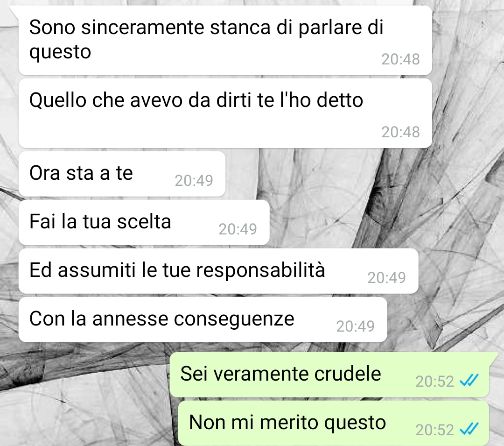Screen dimensions: 504x446
Task: Tap the 20:52 timestamp on 'Non mi merito questo'
Action: [x=434, y=430]
